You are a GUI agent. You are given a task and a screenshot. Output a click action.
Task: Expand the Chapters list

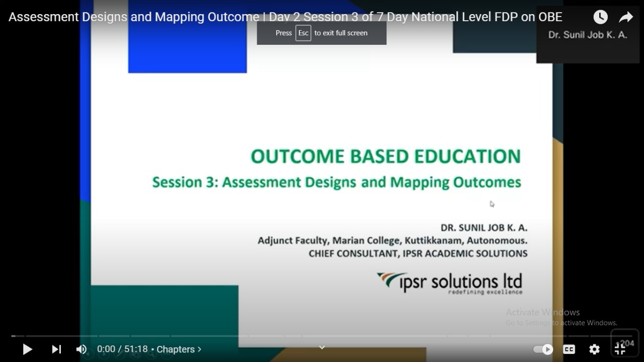pos(179,349)
